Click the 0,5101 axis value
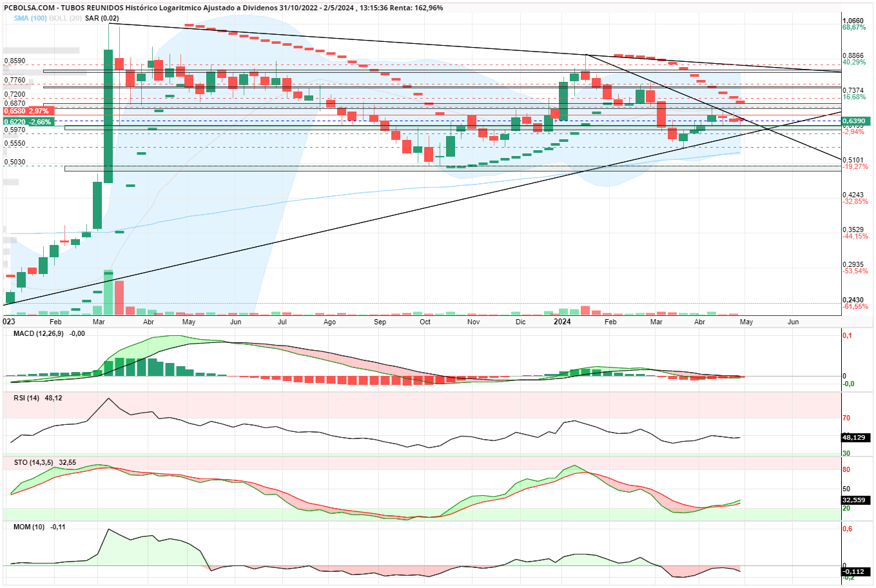This screenshot has height=588, width=876. (853, 160)
